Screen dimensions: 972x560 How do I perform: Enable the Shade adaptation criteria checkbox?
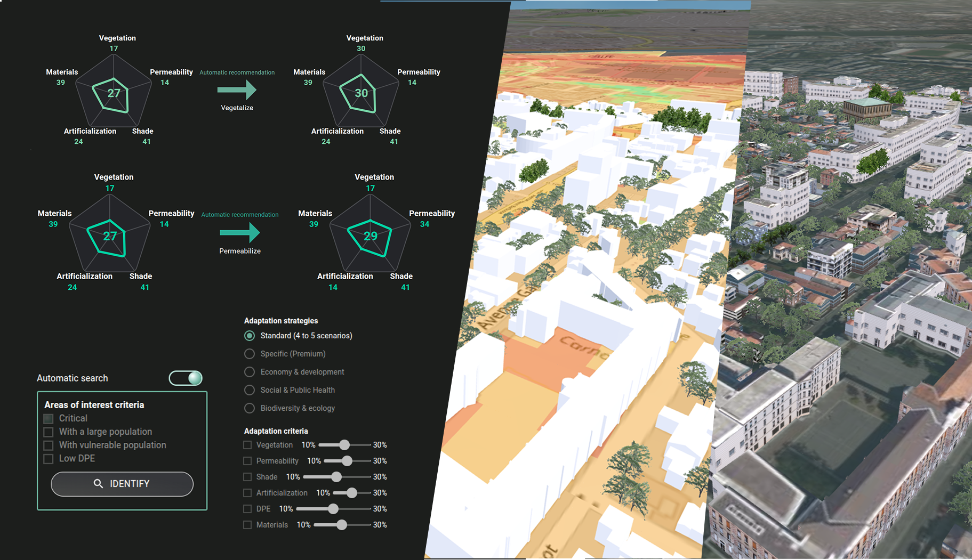247,477
